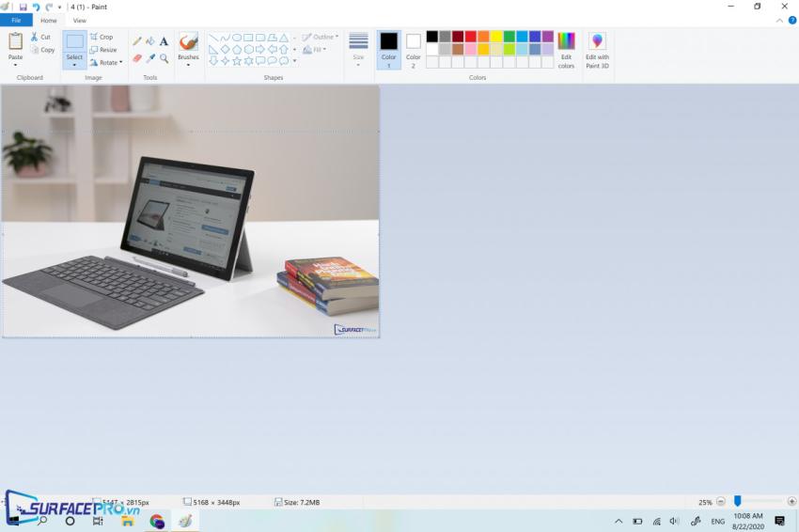Open the Brushes dropdown arrow
Image resolution: width=799 pixels, height=532 pixels.
coord(188,65)
